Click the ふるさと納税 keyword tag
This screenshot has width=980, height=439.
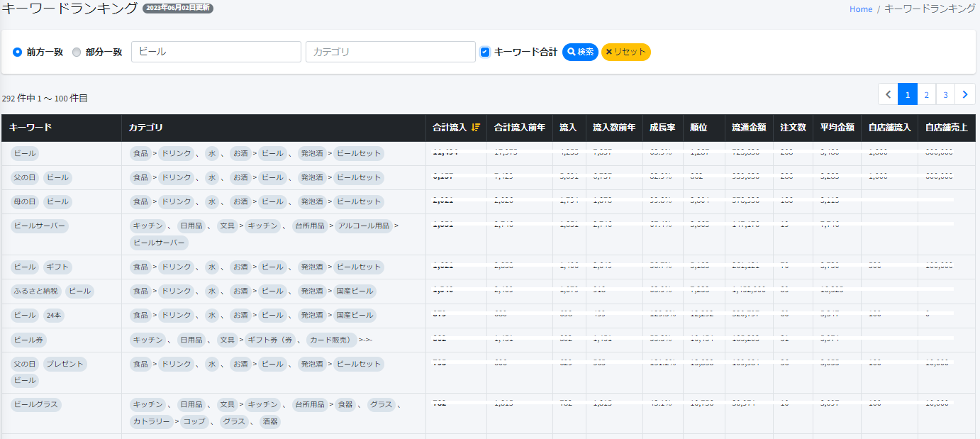35,291
